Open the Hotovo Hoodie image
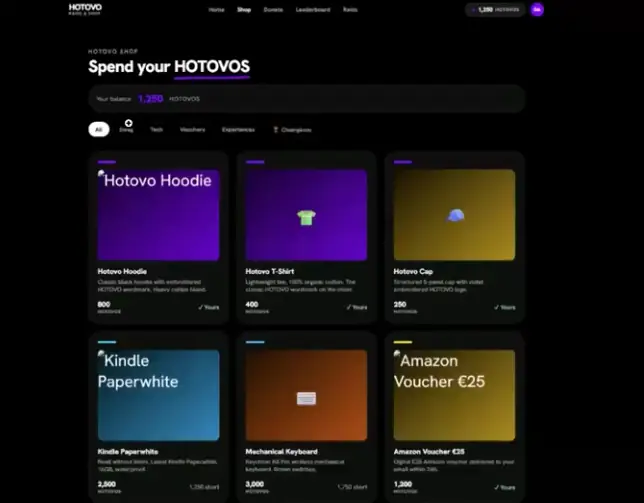Viewport: 644px width, 503px height. (x=159, y=215)
